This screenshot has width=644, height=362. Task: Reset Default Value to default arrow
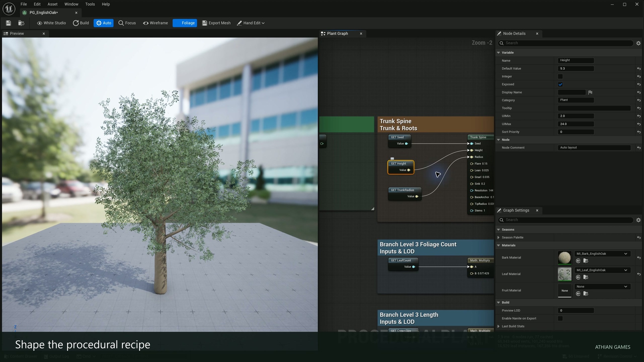point(639,69)
